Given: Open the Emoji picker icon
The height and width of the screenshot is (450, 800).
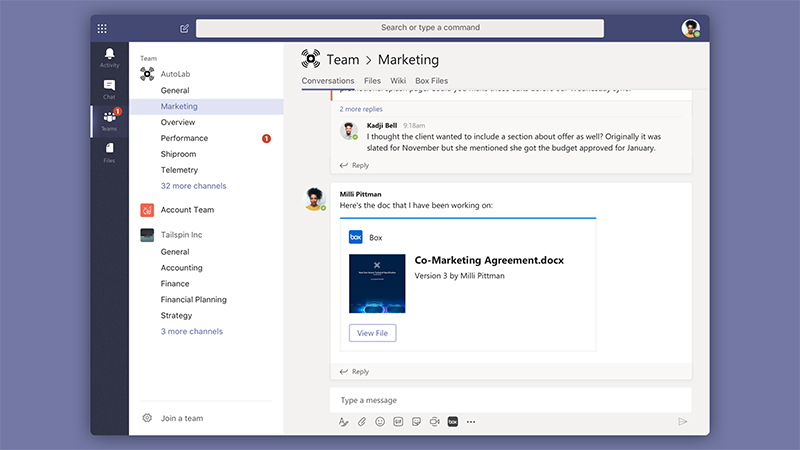Looking at the screenshot, I should (380, 422).
